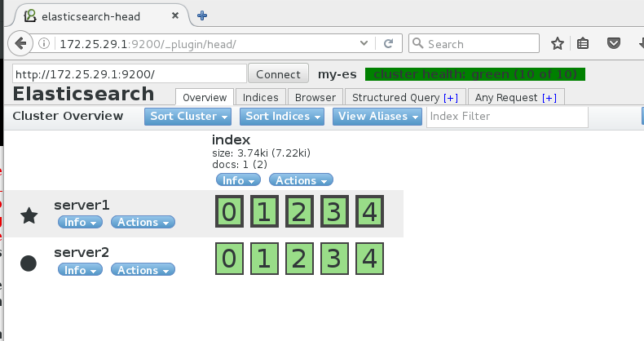Open server1 Info dropdown
The width and height of the screenshot is (644, 341).
tap(80, 222)
